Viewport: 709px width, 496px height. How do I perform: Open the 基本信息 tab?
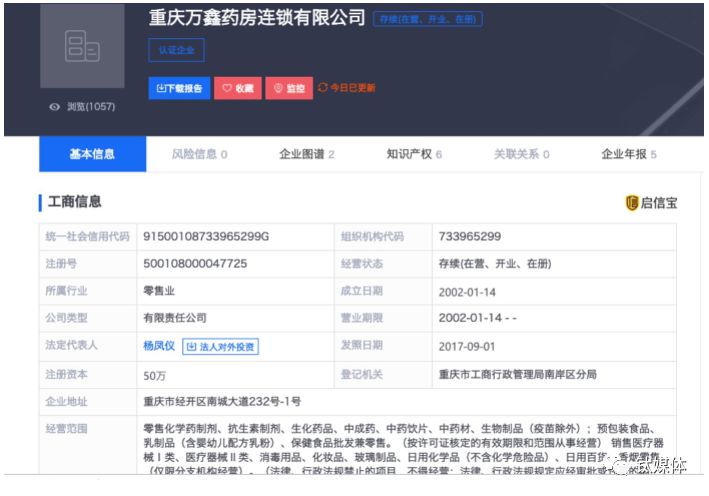(x=93, y=154)
